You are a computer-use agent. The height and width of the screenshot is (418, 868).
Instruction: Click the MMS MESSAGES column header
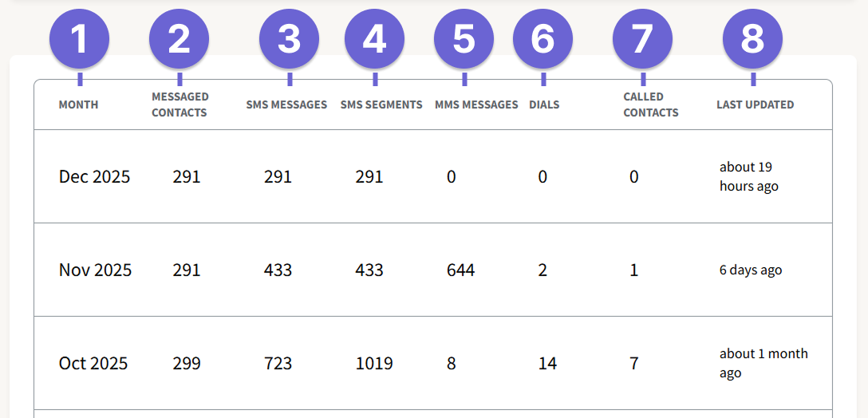(x=476, y=104)
